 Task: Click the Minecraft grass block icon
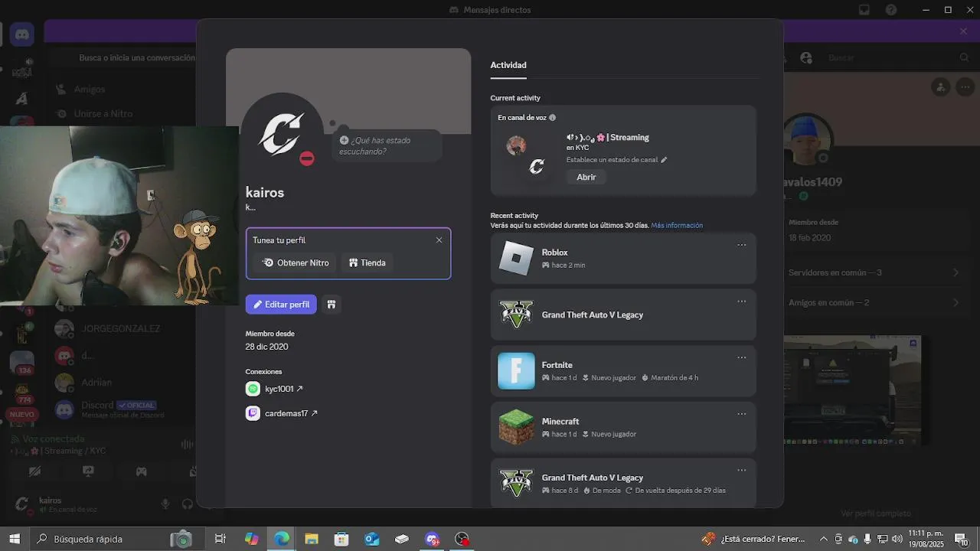[516, 427]
